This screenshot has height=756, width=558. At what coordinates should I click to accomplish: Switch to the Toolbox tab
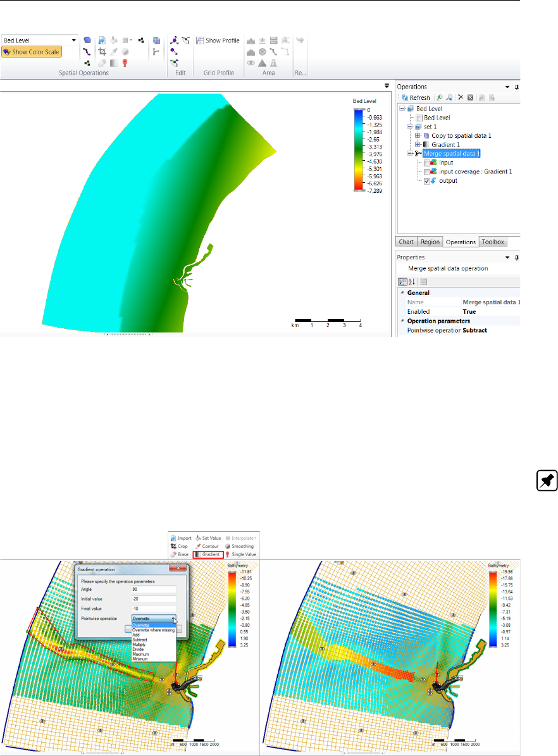[x=493, y=242]
